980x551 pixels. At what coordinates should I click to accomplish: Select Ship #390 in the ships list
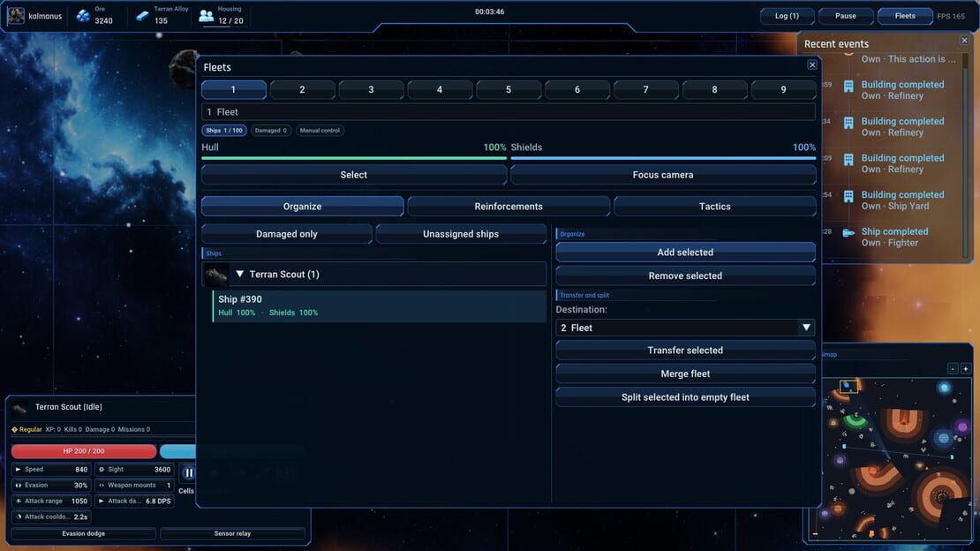[379, 306]
